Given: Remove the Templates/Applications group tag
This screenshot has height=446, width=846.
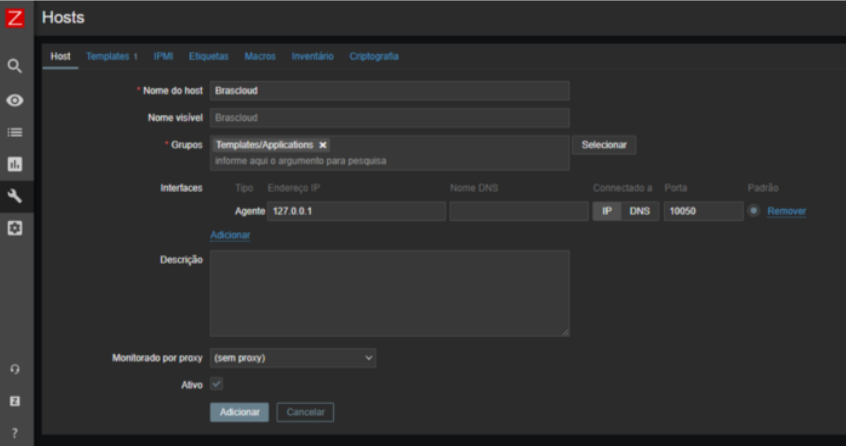Looking at the screenshot, I should click(323, 145).
